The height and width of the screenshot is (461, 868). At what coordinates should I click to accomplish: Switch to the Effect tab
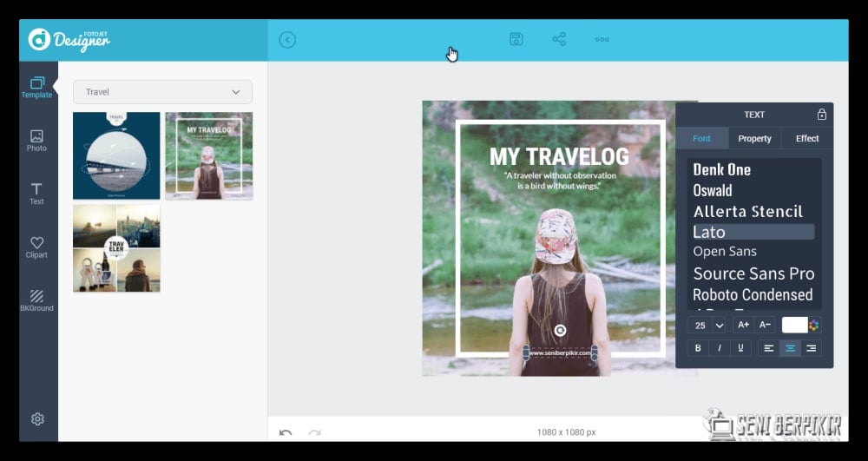[807, 138]
